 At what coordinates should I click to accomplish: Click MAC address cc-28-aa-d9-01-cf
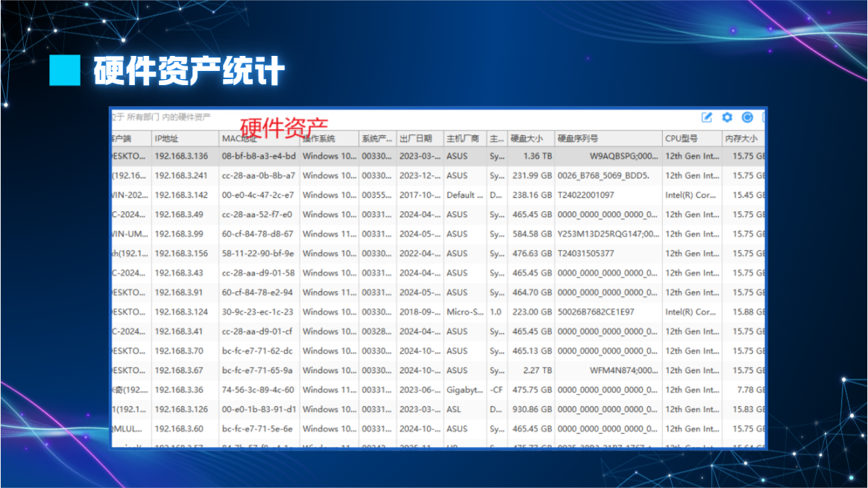(257, 331)
